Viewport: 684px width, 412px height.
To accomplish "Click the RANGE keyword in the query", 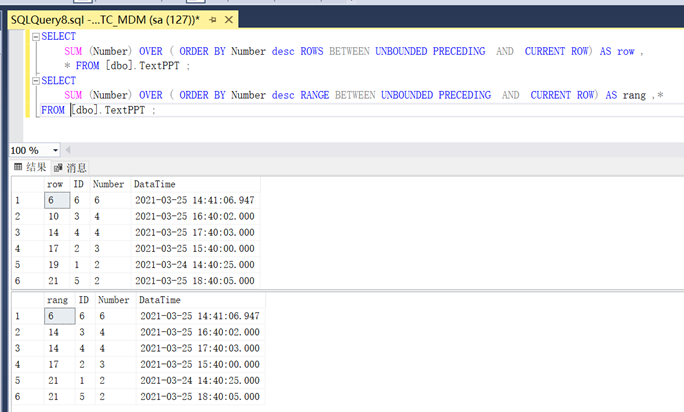I will coord(315,95).
